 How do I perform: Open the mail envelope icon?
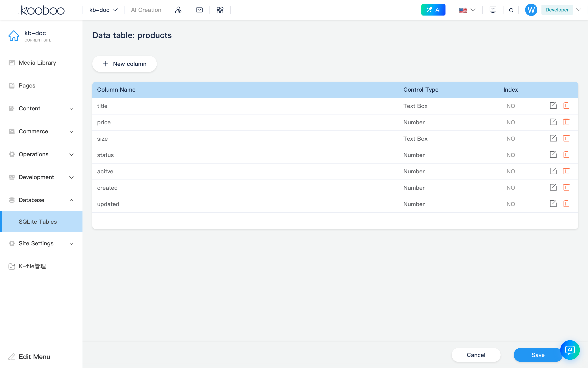[x=199, y=10]
